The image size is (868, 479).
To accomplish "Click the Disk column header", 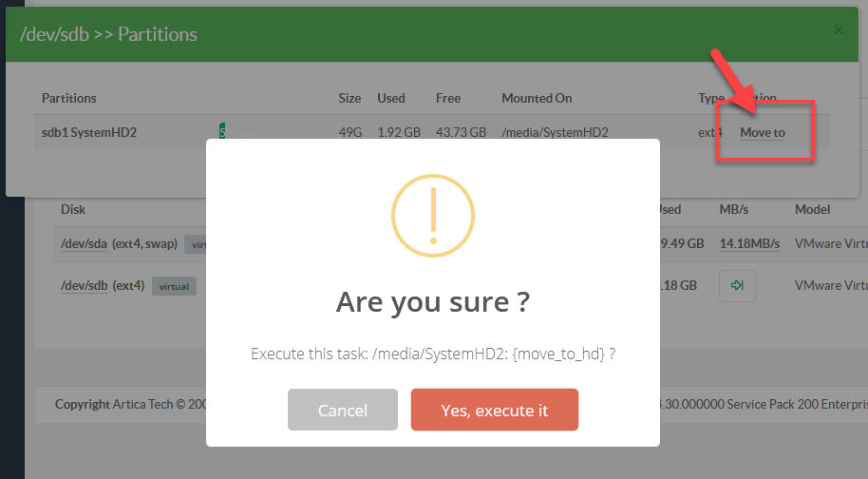I will tap(73, 209).
